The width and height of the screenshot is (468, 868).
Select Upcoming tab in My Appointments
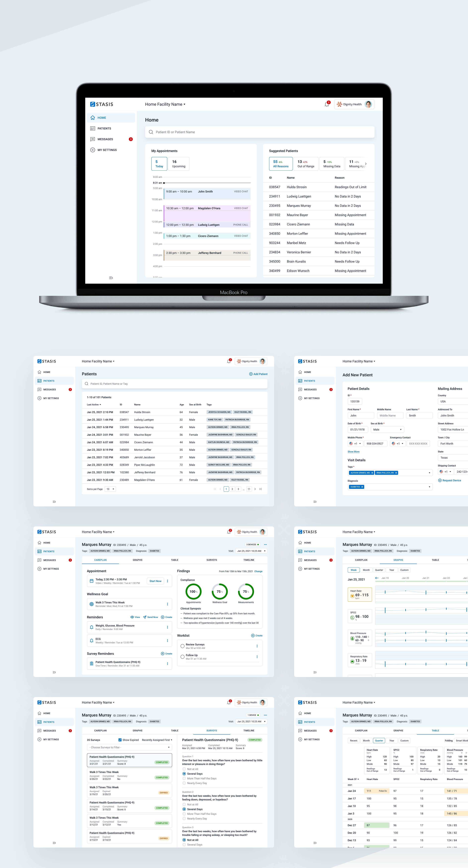coord(179,164)
